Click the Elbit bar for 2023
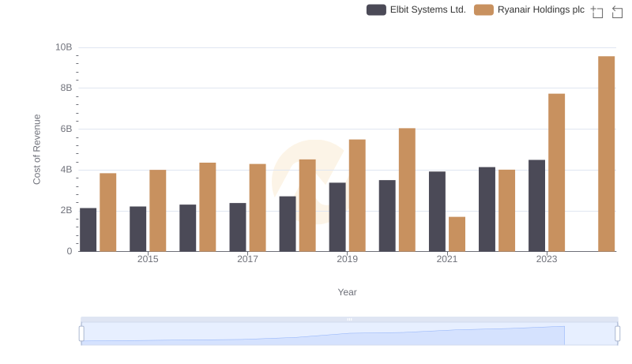The width and height of the screenshot is (632, 364). click(x=536, y=206)
